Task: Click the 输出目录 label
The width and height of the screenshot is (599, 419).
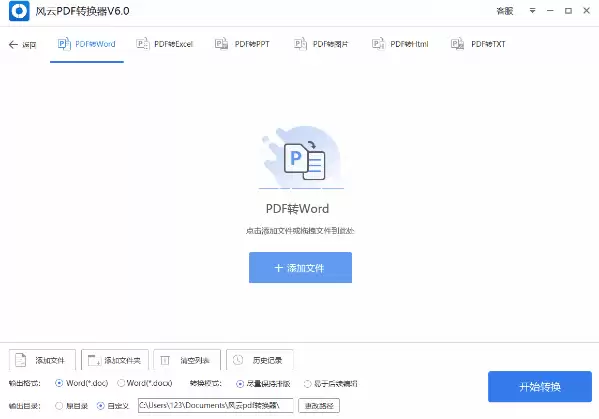Action: 25,406
